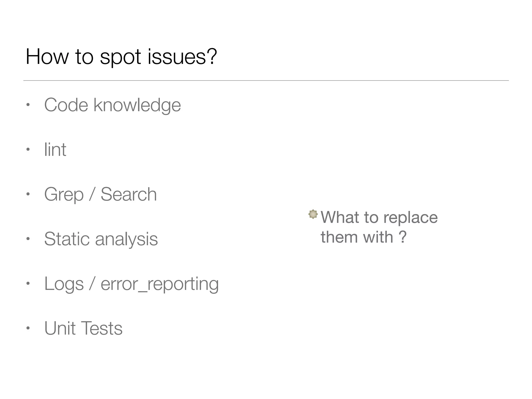Click the bullet dot before 'Grep / Search'
Image resolution: width=532 pixels, height=399 pixels.
(28, 194)
